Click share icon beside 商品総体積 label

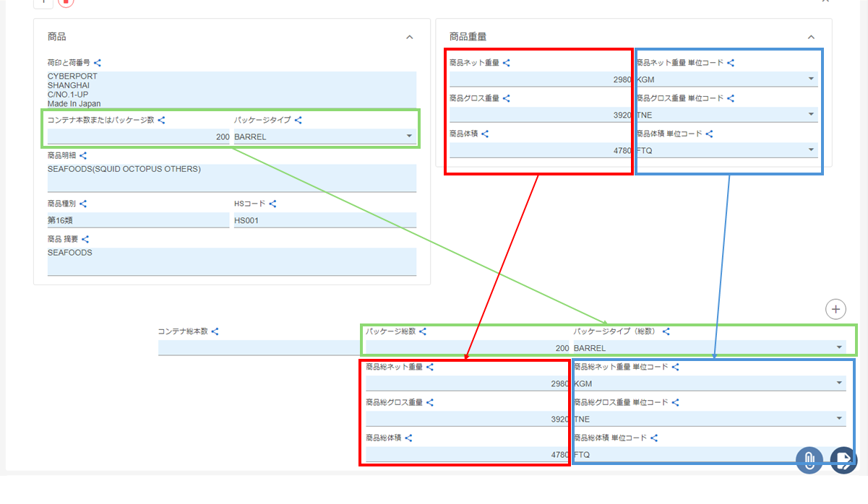[x=408, y=438]
